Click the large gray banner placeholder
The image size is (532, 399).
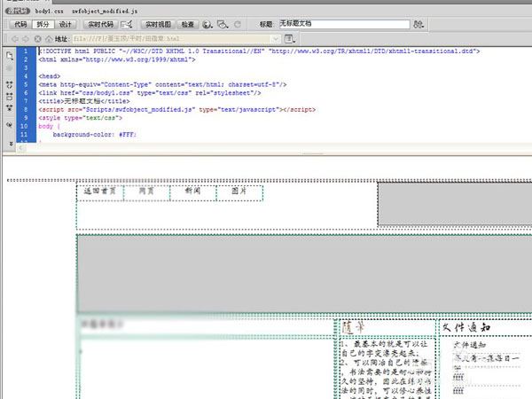305,273
